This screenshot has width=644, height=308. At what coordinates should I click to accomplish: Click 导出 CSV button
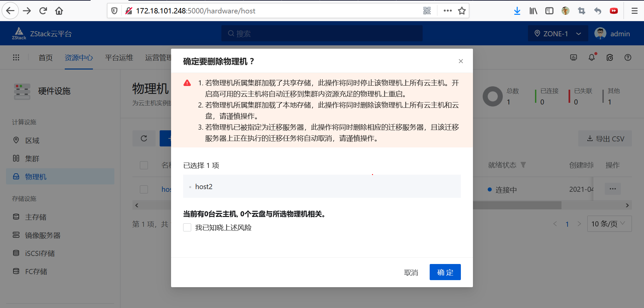pos(605,138)
